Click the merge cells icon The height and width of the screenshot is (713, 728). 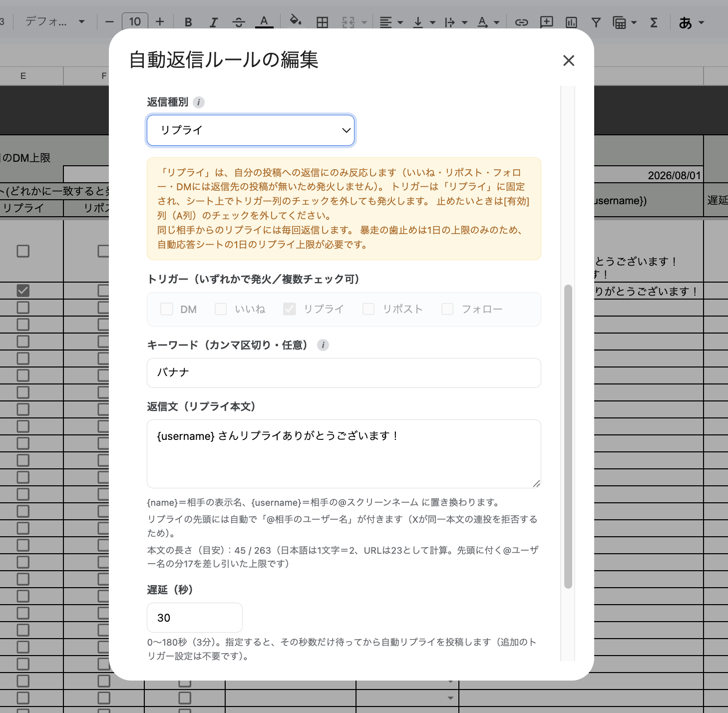tap(349, 22)
